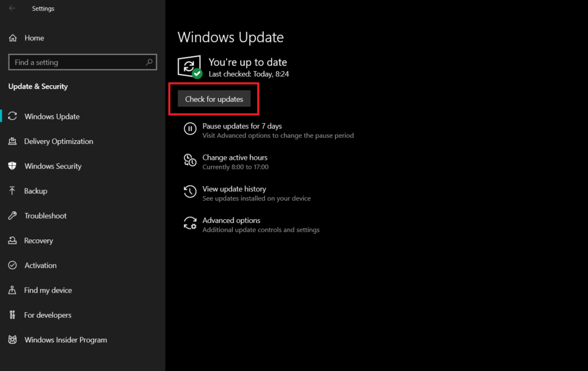Click the Backup upload arrow icon
The image size is (588, 371).
coord(12,191)
